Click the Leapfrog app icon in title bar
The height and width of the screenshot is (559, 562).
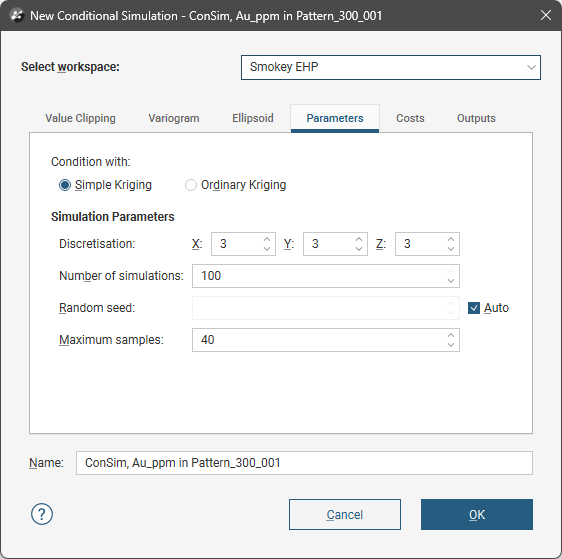click(16, 16)
